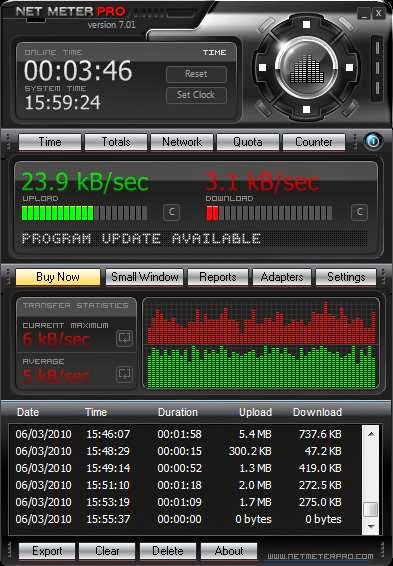Click the Buy Now button
Viewport: 393px width, 566px height.
[x=58, y=277]
